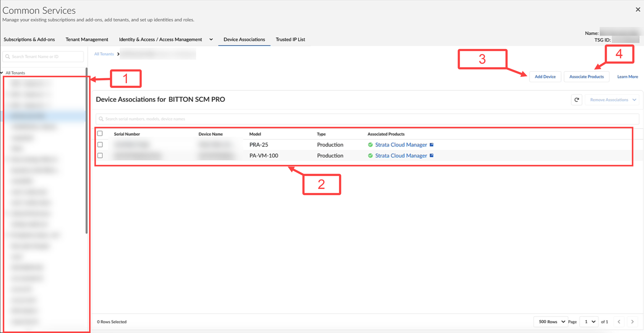Screen dimensions: 644x333
Task: Check the PRA-25 device row checkbox
Action: point(100,145)
